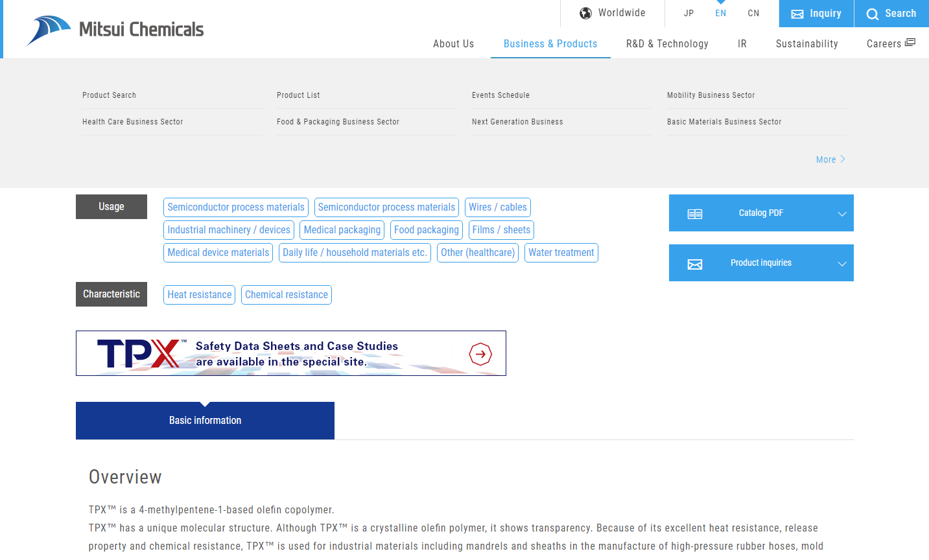Click the Mitsui Chemicals logo
The height and width of the screenshot is (560, 929).
click(x=115, y=30)
